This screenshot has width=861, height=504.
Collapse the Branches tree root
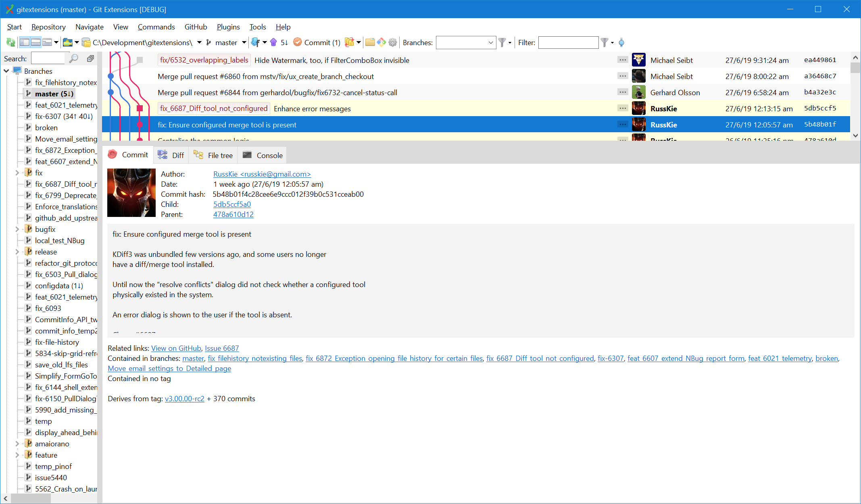[6, 71]
